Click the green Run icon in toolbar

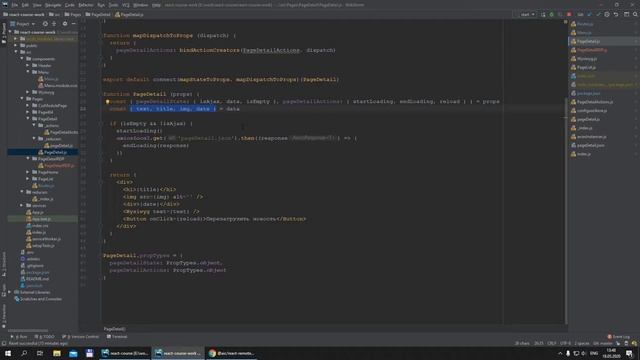point(551,14)
